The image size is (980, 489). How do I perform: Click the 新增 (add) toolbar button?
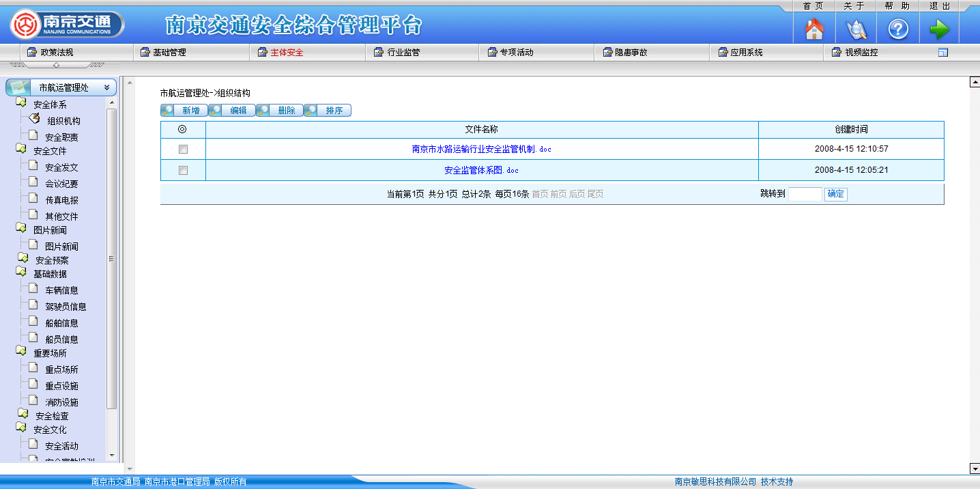[x=184, y=111]
